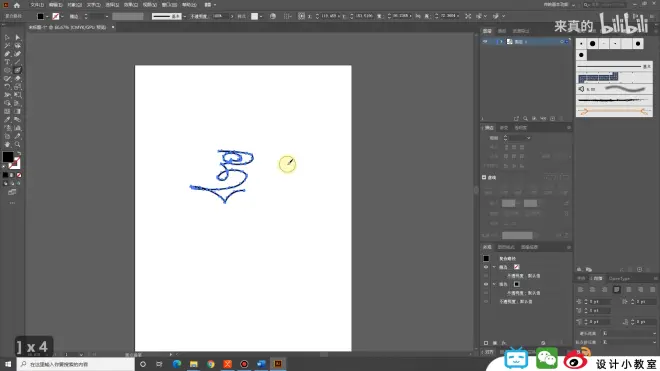Switch to the OpenType tab
Viewport: 660px width, 371px height.
pos(619,279)
